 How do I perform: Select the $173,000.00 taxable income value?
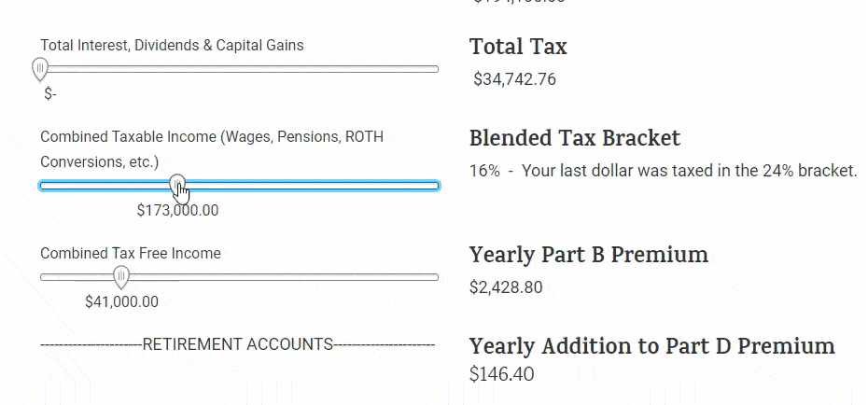point(177,210)
